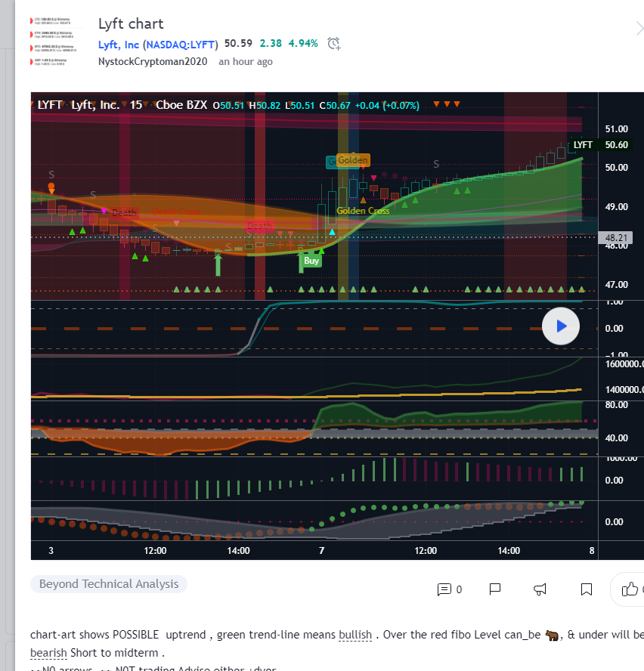Click the LYFT symbol in chart legend
Screen dimensions: 644x671
[50, 105]
